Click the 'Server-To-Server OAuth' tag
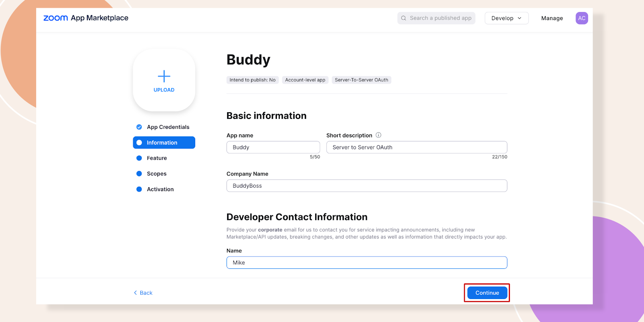 [x=361, y=80]
